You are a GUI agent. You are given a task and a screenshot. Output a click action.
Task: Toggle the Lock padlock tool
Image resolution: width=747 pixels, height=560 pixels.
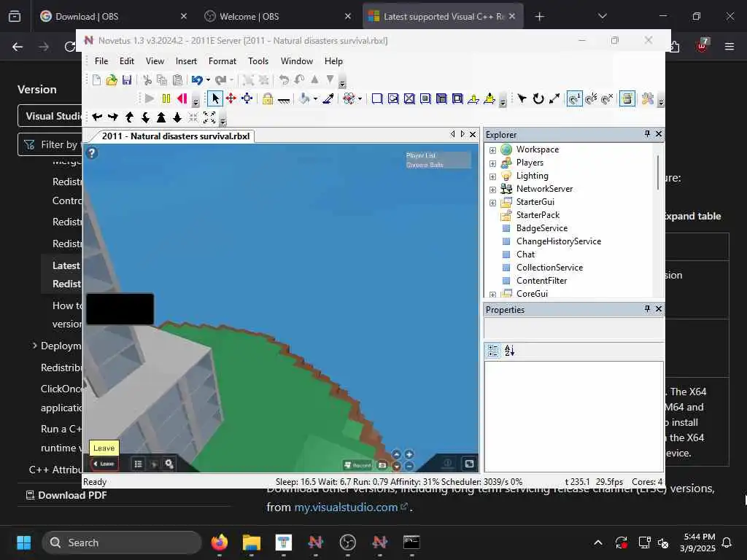268,98
